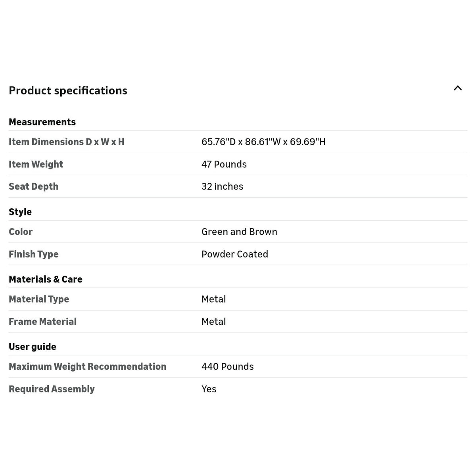Click the Item Weight label

36,164
